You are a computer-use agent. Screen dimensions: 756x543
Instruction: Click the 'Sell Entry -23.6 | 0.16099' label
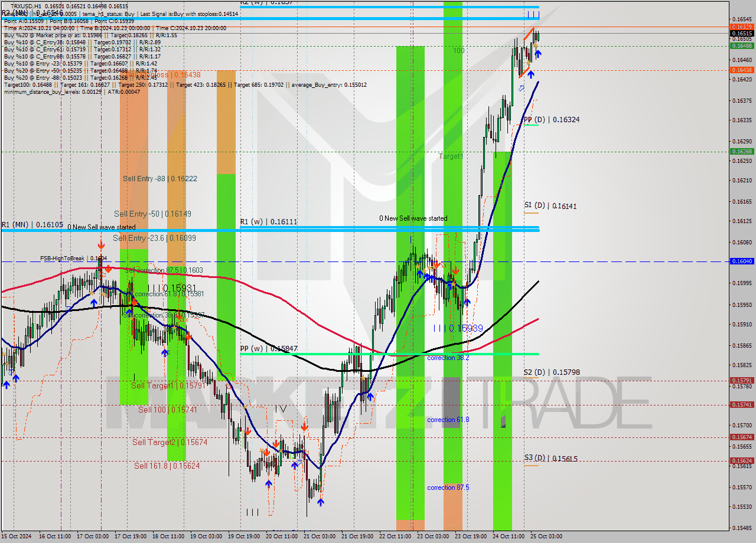(x=154, y=238)
